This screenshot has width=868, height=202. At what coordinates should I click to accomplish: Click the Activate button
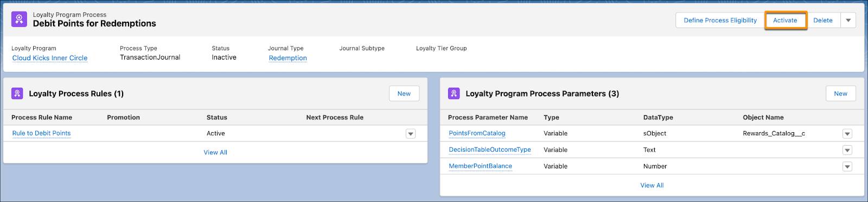click(785, 21)
